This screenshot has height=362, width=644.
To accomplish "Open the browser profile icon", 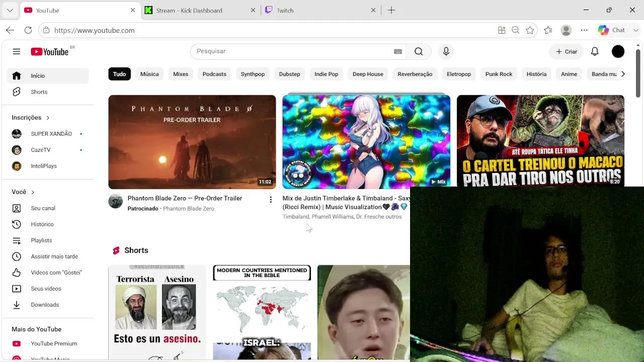I will click(x=566, y=30).
